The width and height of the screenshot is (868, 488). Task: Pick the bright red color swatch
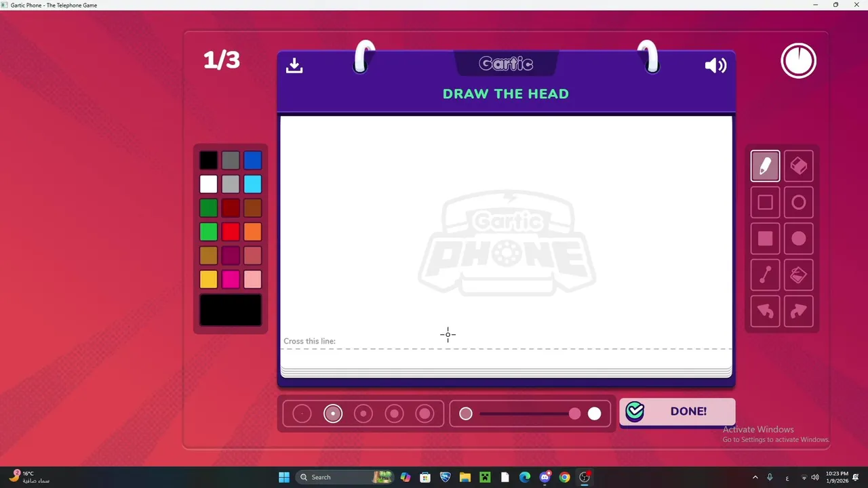point(231,232)
